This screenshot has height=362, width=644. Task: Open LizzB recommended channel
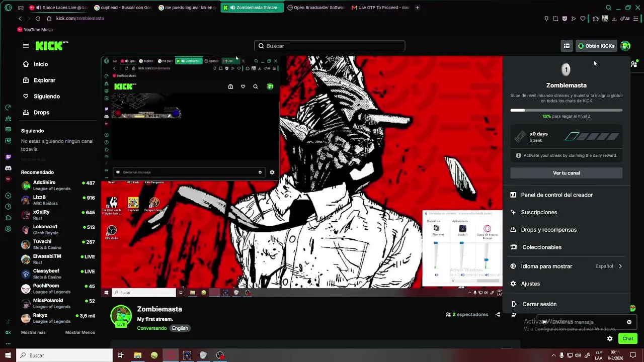pyautogui.click(x=58, y=200)
